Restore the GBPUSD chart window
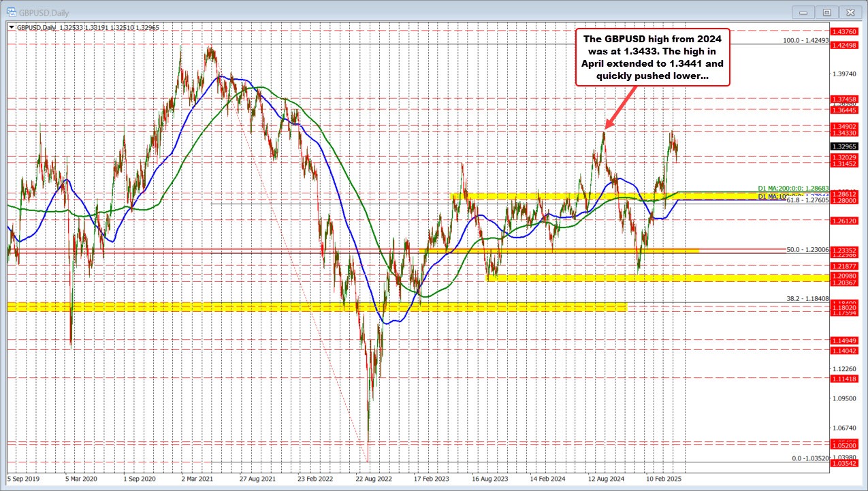 (x=826, y=12)
